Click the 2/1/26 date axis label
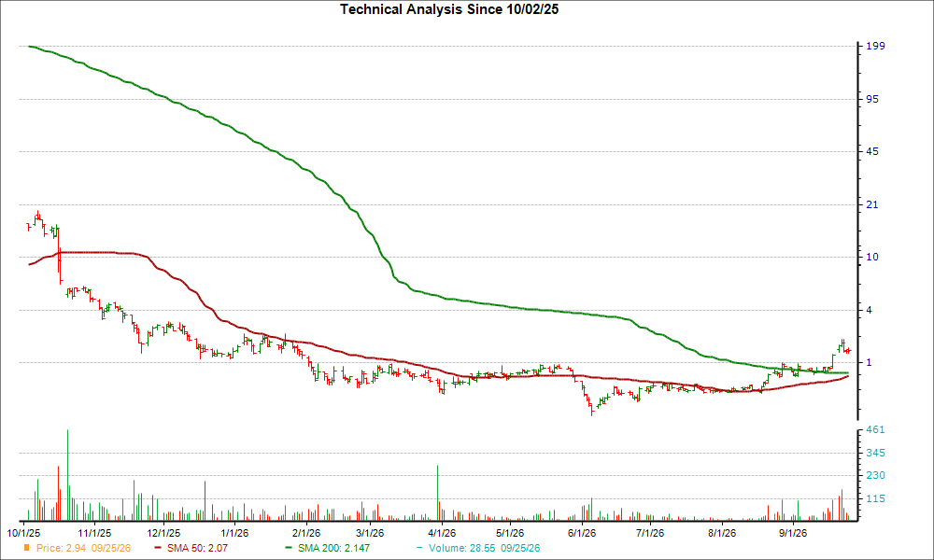 click(306, 533)
